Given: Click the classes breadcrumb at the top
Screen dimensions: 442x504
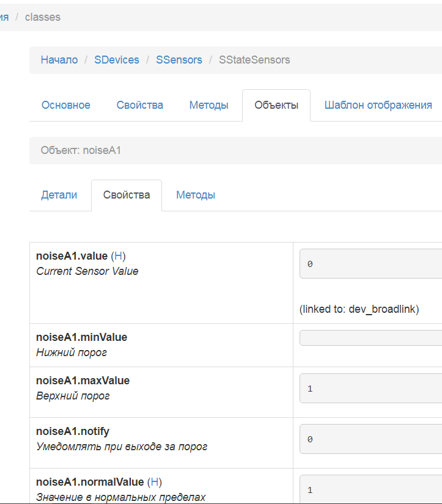Looking at the screenshot, I should pos(43,17).
